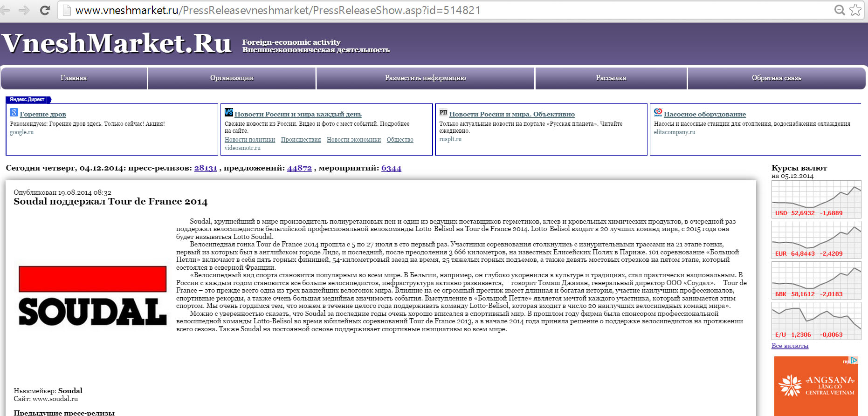Open Новости России и мира каждый день link

(x=298, y=114)
